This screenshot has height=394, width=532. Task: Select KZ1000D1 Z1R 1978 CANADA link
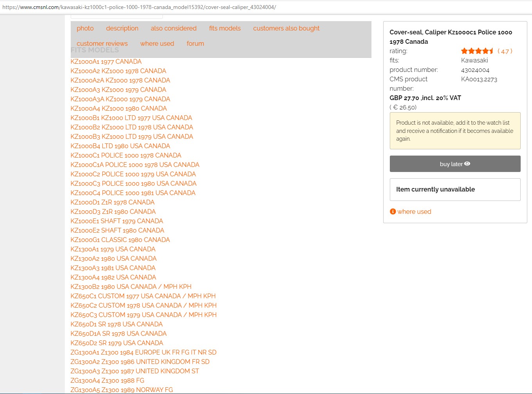(112, 202)
